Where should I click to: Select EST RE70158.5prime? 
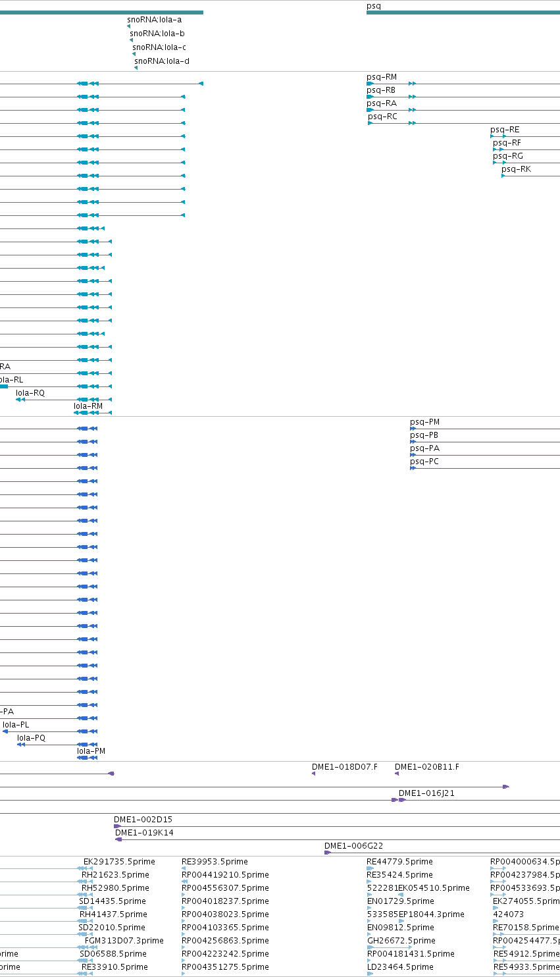(x=526, y=928)
